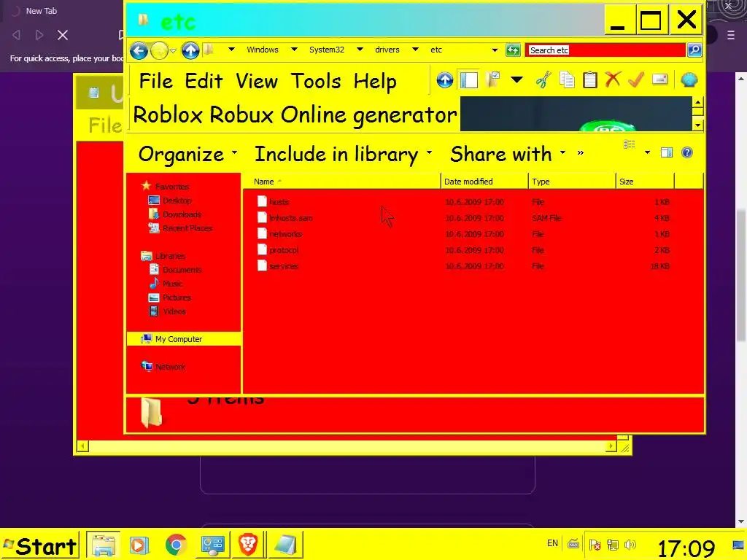Open Recent Places in the sidebar
Screen dimensions: 747x560
(187, 228)
